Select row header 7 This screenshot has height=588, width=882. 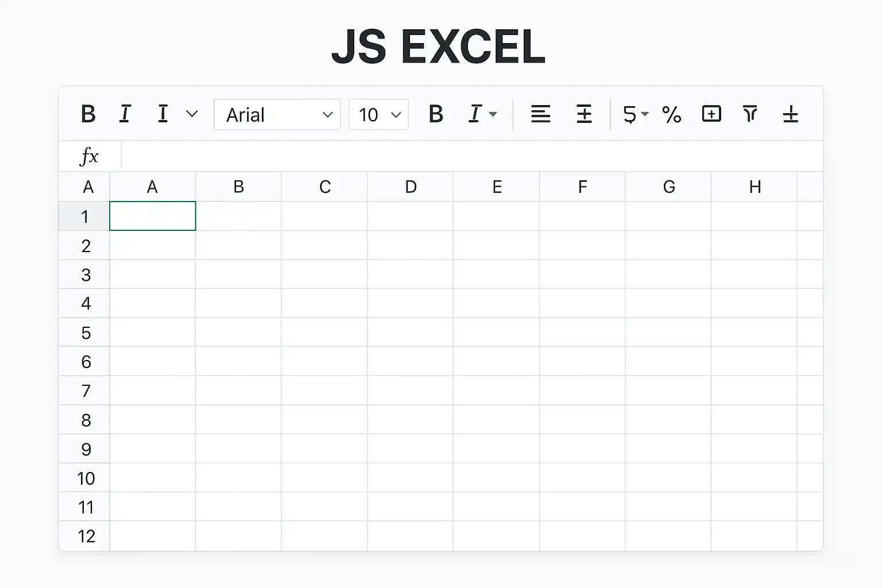click(x=85, y=390)
